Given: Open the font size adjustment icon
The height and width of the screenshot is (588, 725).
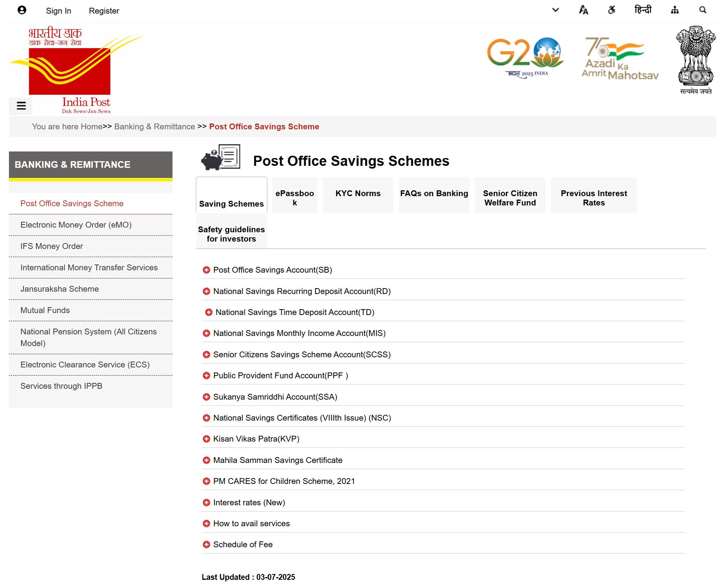Looking at the screenshot, I should point(583,10).
